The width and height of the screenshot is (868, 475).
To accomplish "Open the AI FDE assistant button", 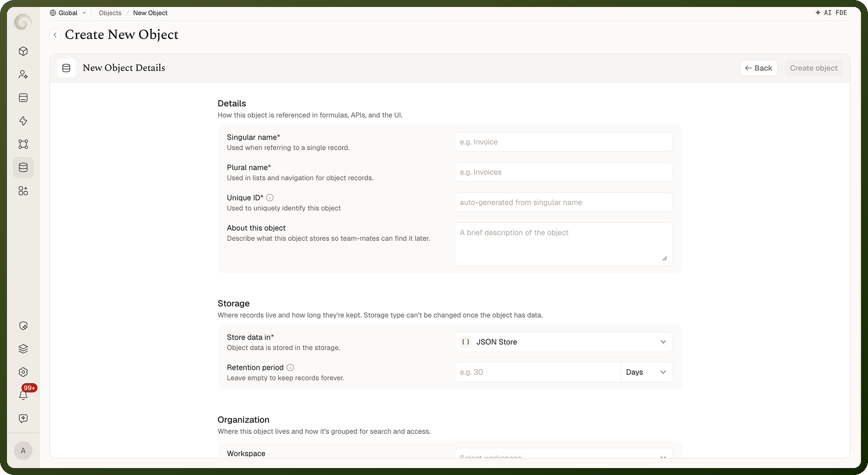I will (831, 13).
